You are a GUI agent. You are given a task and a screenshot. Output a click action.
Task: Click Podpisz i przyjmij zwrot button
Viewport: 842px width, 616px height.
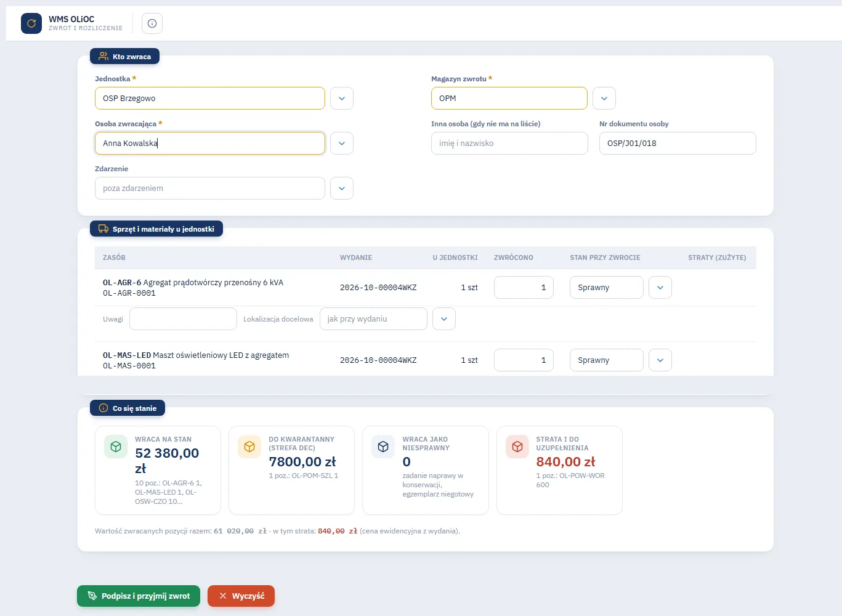click(x=139, y=596)
